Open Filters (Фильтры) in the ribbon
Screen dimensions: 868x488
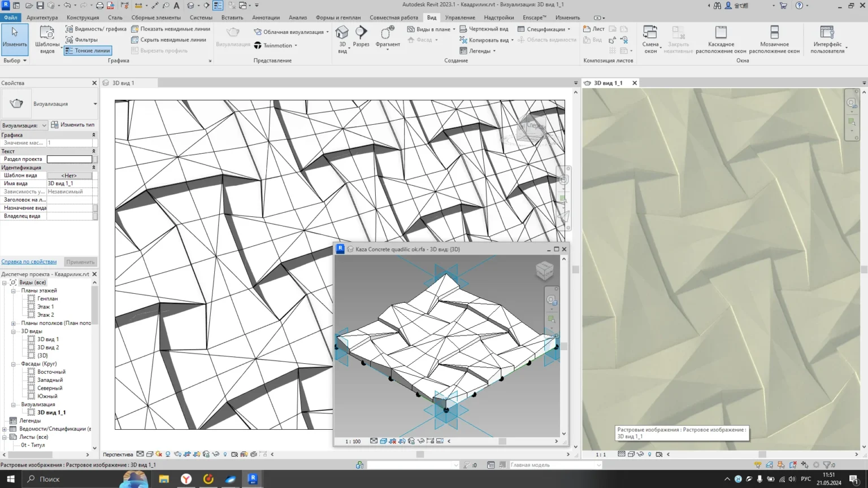(81, 40)
